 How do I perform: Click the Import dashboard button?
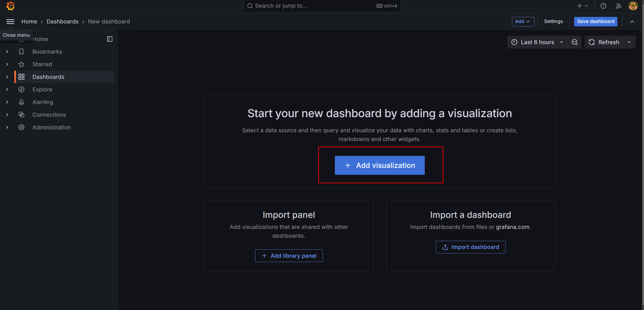[x=470, y=247]
